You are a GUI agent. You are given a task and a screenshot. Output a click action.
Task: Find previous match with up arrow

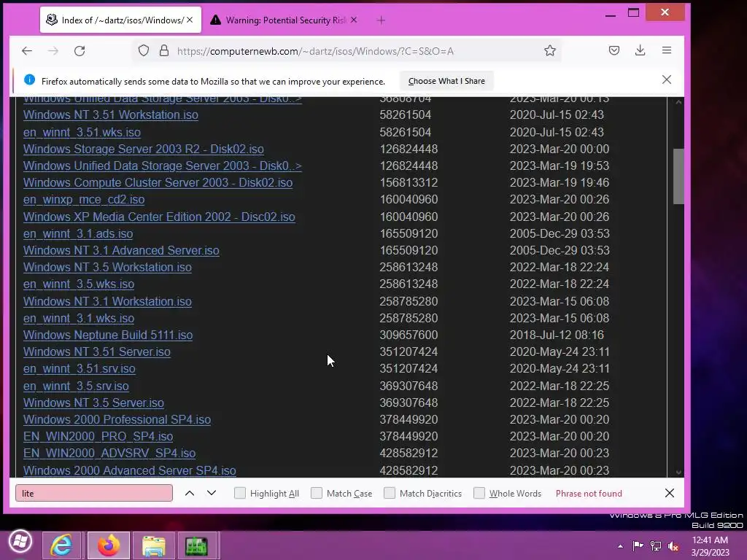(x=190, y=494)
